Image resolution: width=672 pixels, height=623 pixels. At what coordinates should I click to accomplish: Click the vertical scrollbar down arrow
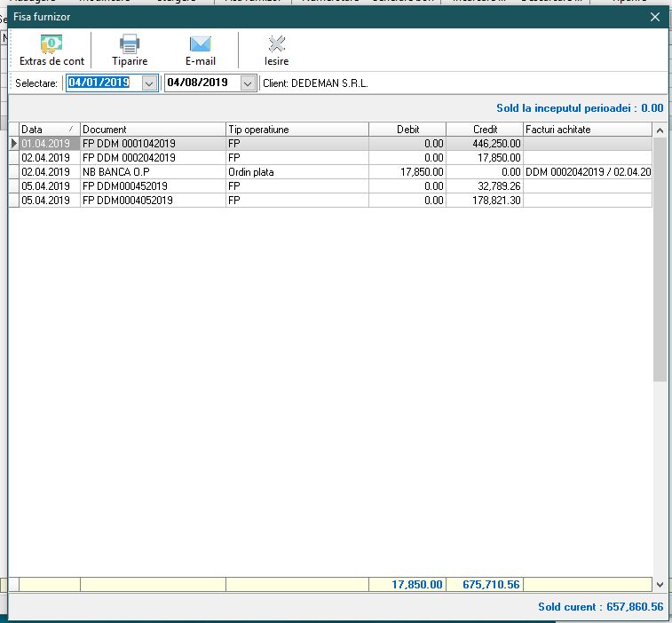pos(659,585)
